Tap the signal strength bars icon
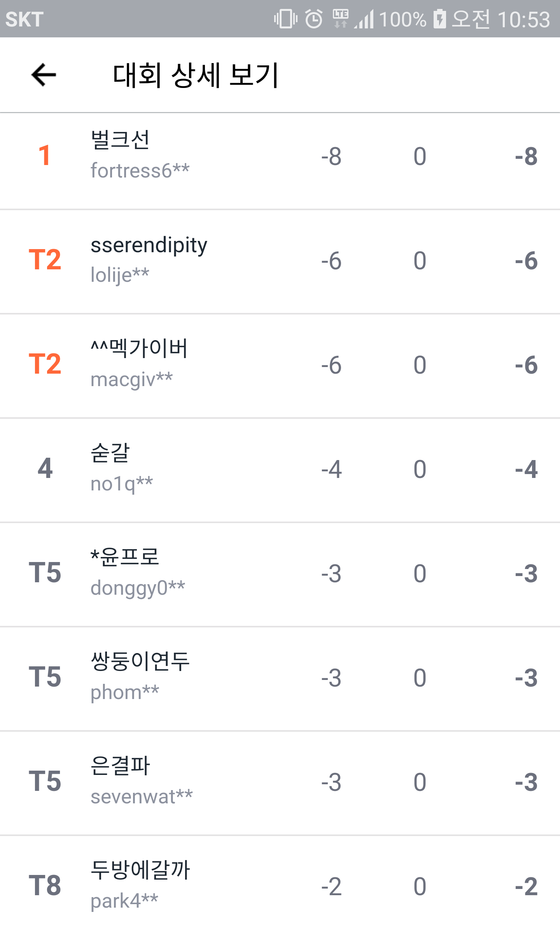Viewport: 560px width, 931px height. 364,19
